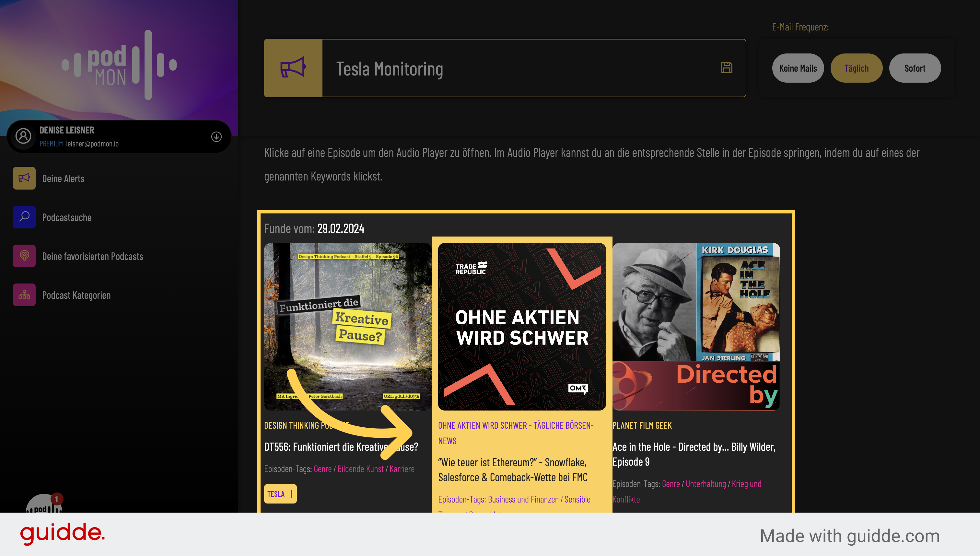Image resolution: width=980 pixels, height=556 pixels.
Task: Expand the account dropdown arrow next to Denise Leisner
Action: coord(216,137)
